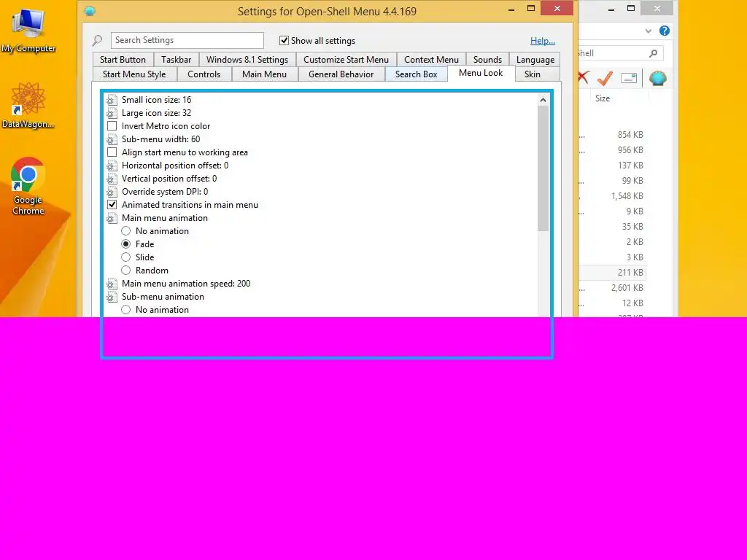This screenshot has width=747, height=560.
Task: Click the gear icon beside Horizontal position offset
Action: click(x=112, y=166)
